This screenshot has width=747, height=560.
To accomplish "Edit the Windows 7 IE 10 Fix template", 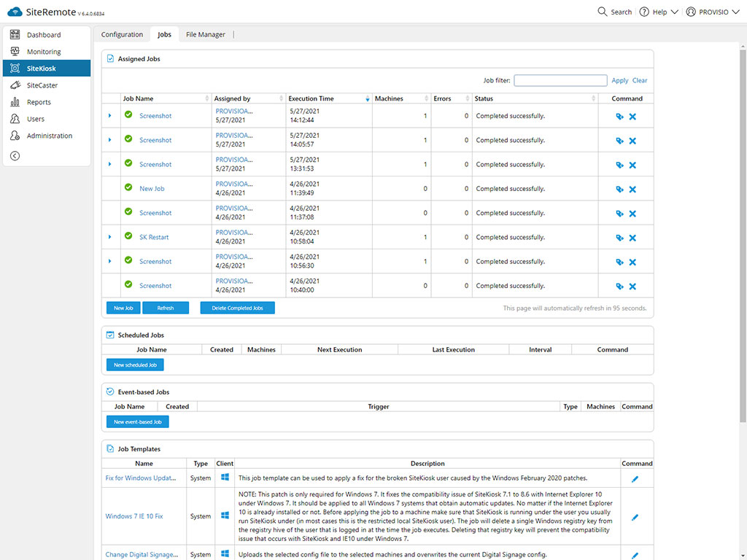I will click(635, 517).
